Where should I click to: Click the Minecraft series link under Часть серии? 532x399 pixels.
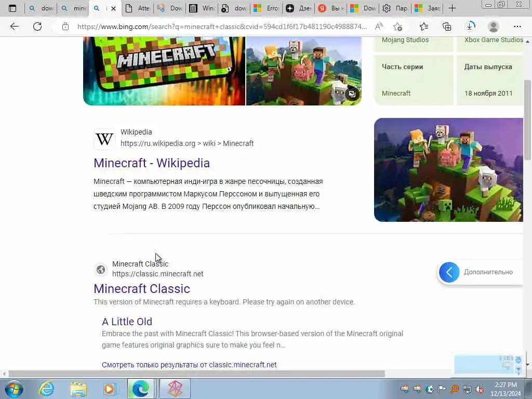pos(396,94)
